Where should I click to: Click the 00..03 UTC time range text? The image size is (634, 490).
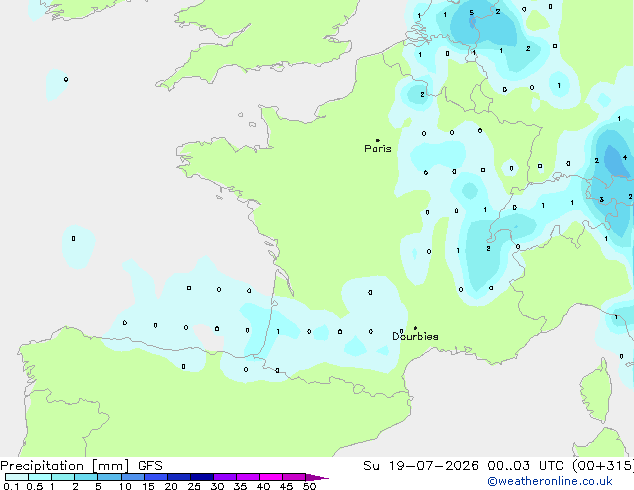526,466
